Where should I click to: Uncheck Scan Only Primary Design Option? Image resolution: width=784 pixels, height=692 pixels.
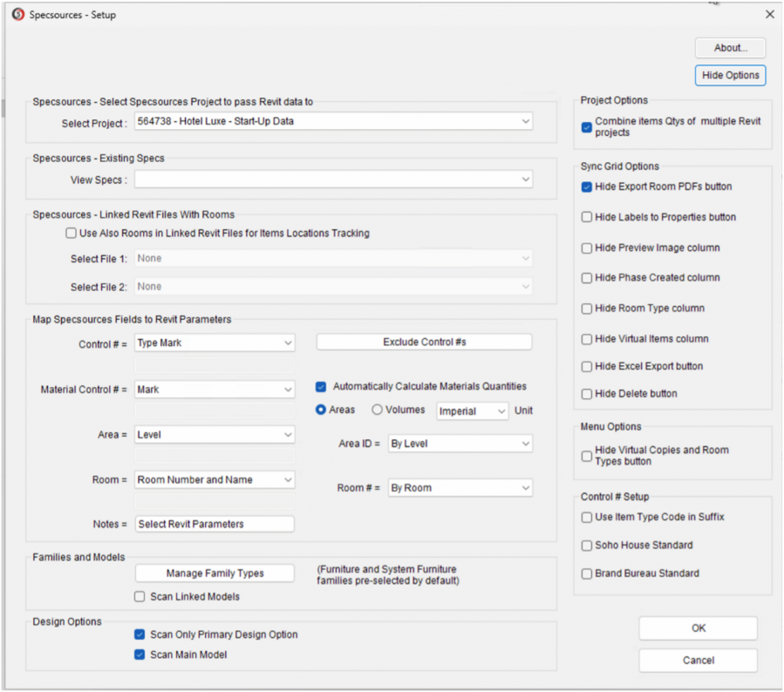(x=140, y=635)
